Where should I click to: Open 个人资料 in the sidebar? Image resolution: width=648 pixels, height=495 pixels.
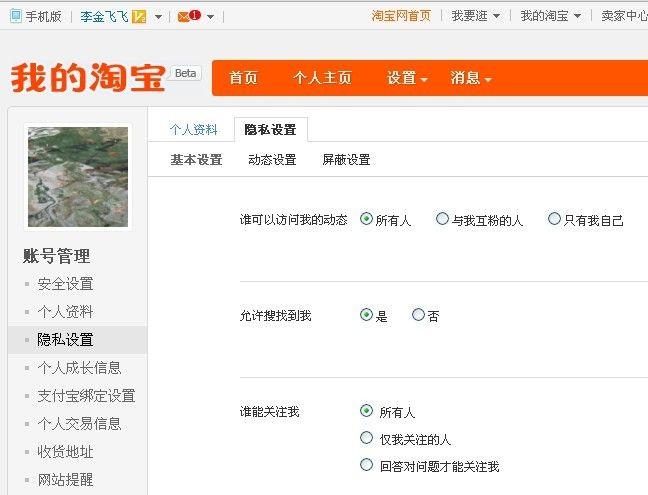coord(65,312)
